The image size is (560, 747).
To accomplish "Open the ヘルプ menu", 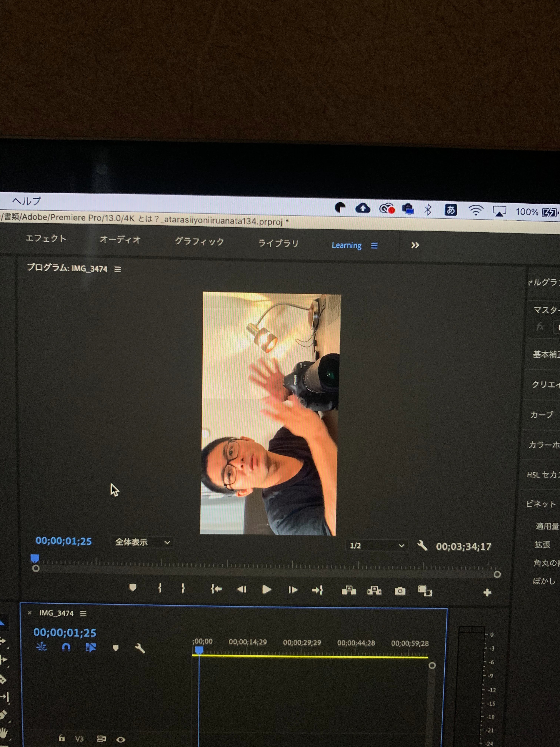I will point(27,201).
